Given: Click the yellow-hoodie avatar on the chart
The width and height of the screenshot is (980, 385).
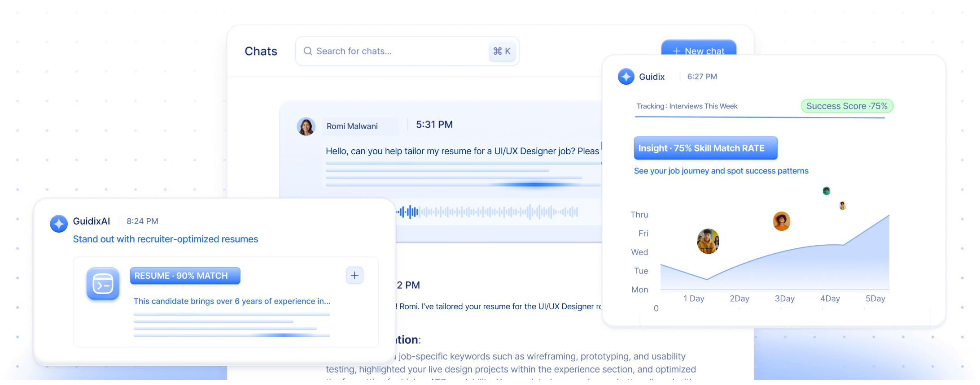Looking at the screenshot, I should pos(708,241).
